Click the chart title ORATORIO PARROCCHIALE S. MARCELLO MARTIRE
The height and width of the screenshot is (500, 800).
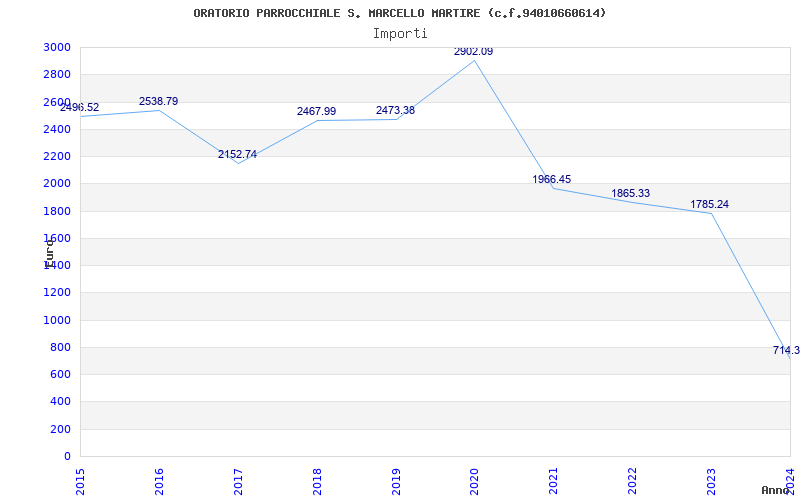click(x=399, y=13)
